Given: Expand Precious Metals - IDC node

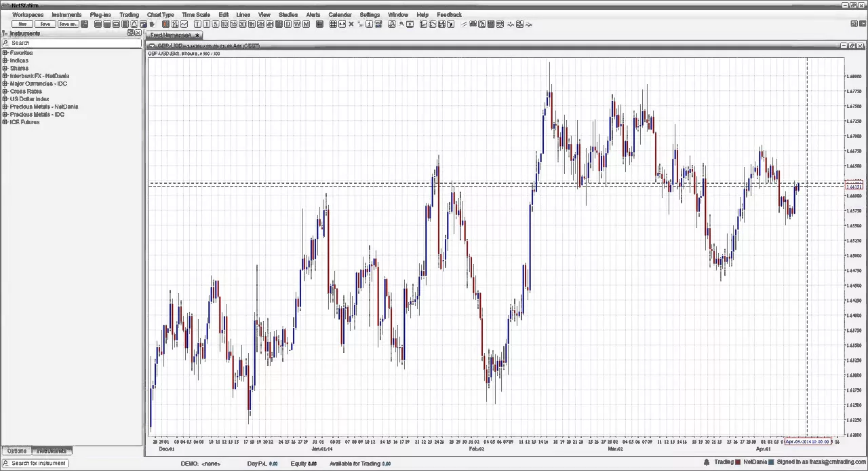Looking at the screenshot, I should 5,114.
